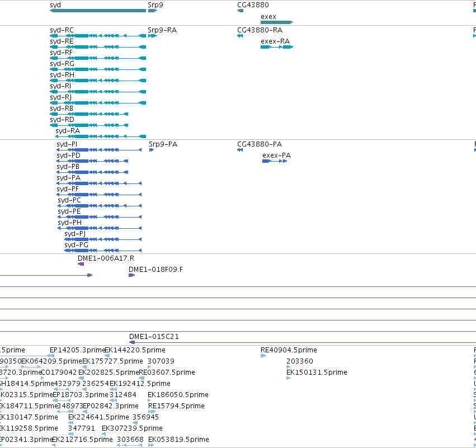Viewport: 476px width, 448px height.
Task: Select the syd gene bar
Action: tap(98, 11)
